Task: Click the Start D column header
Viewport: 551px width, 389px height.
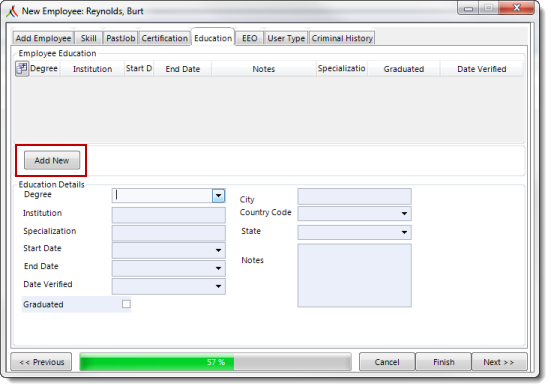Action: click(x=139, y=69)
